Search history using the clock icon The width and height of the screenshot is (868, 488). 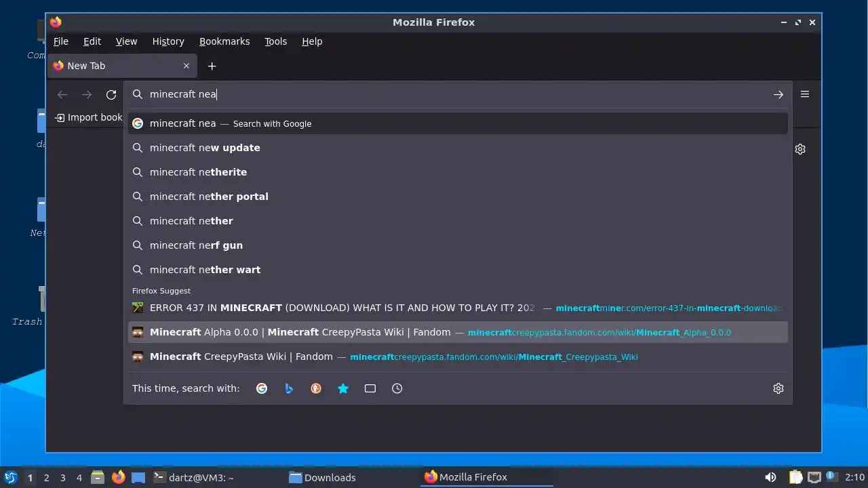click(397, 388)
